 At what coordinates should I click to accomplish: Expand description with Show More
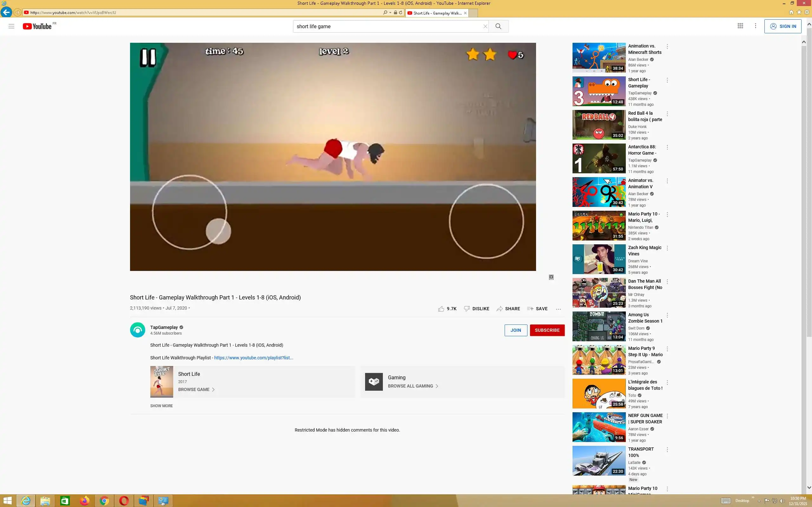(161, 406)
